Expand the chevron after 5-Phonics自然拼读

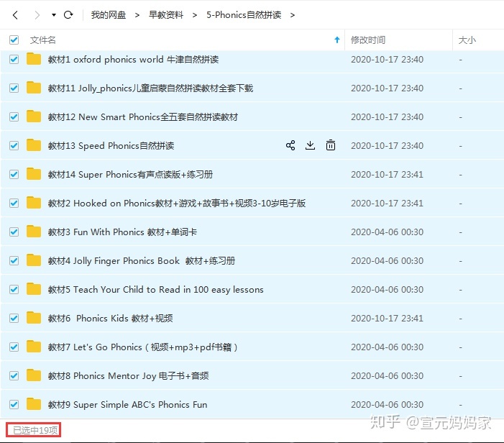(292, 15)
